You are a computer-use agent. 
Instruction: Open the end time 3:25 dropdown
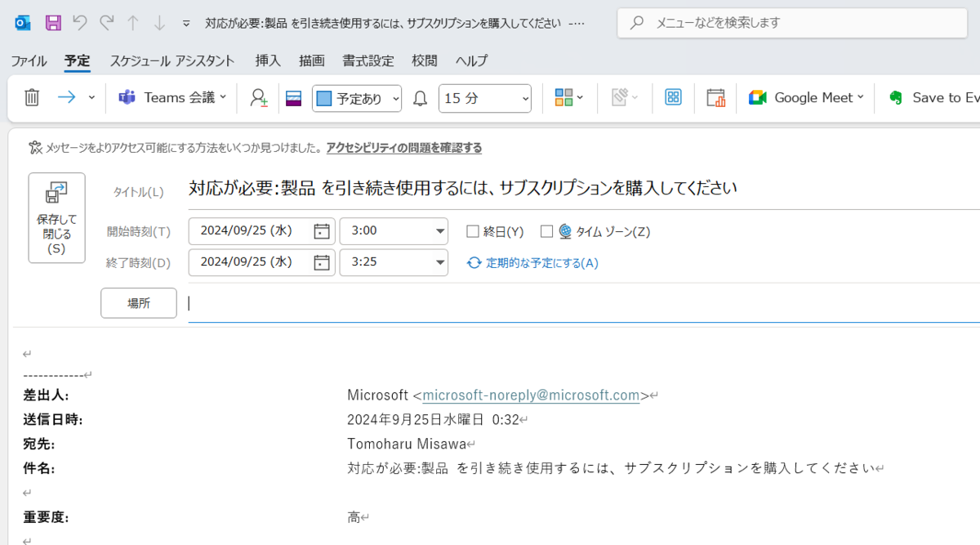pyautogui.click(x=441, y=262)
